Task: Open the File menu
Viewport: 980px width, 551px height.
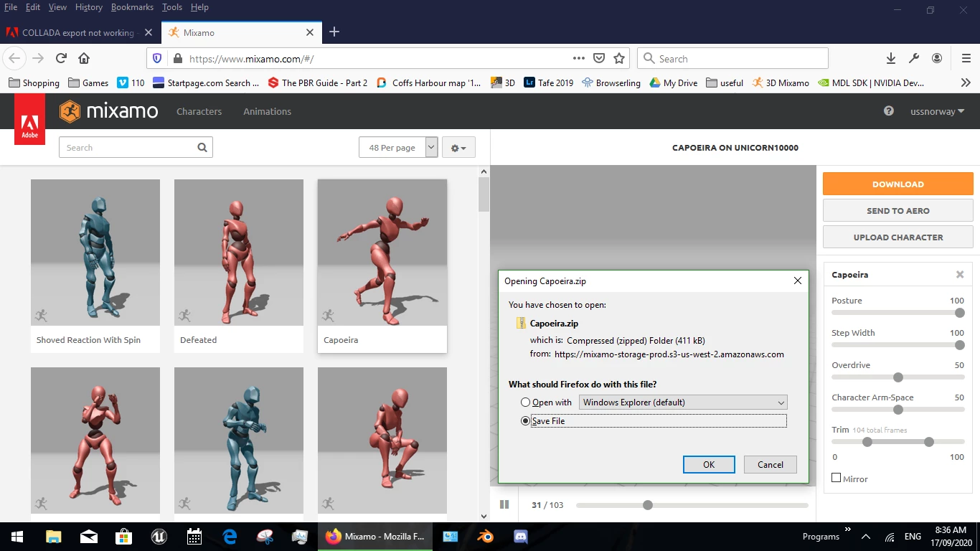Action: (11, 7)
